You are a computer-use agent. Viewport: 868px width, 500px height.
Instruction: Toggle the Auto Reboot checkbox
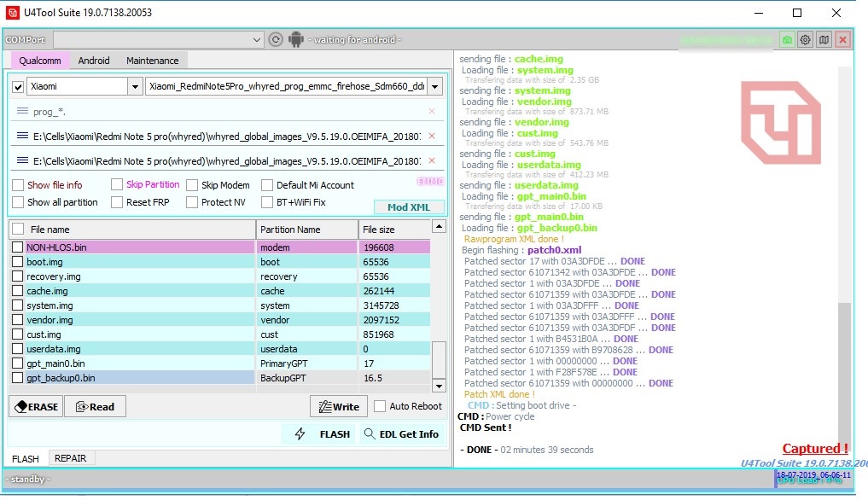coord(380,406)
